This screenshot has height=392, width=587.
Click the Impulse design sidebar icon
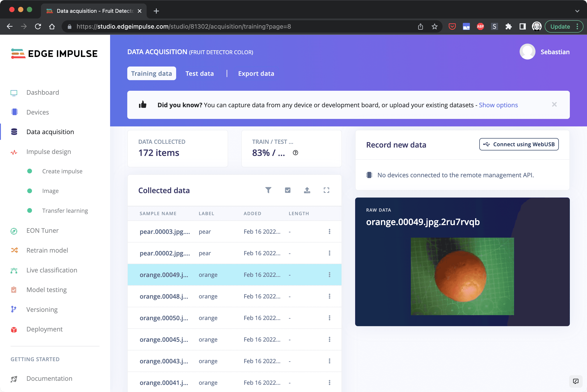point(15,151)
